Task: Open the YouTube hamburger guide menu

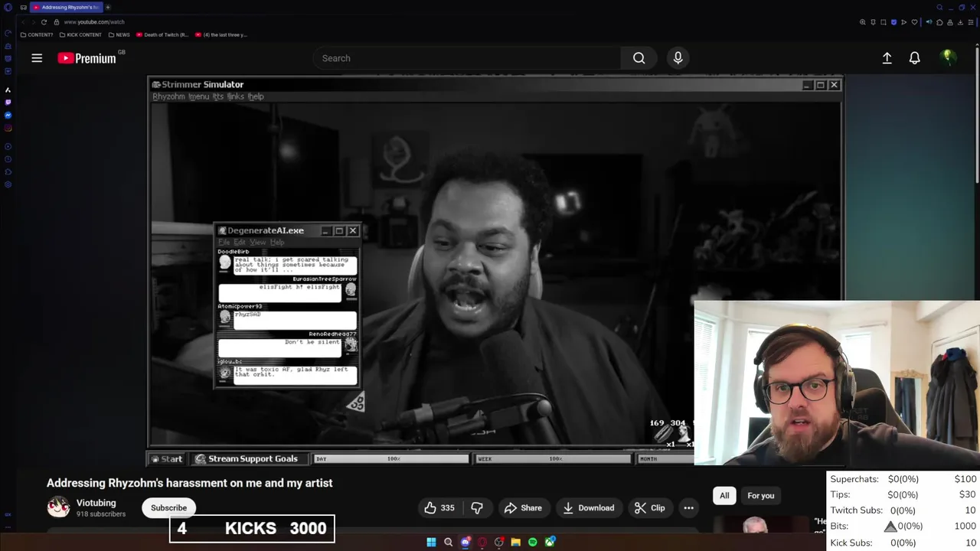Action: pos(37,58)
